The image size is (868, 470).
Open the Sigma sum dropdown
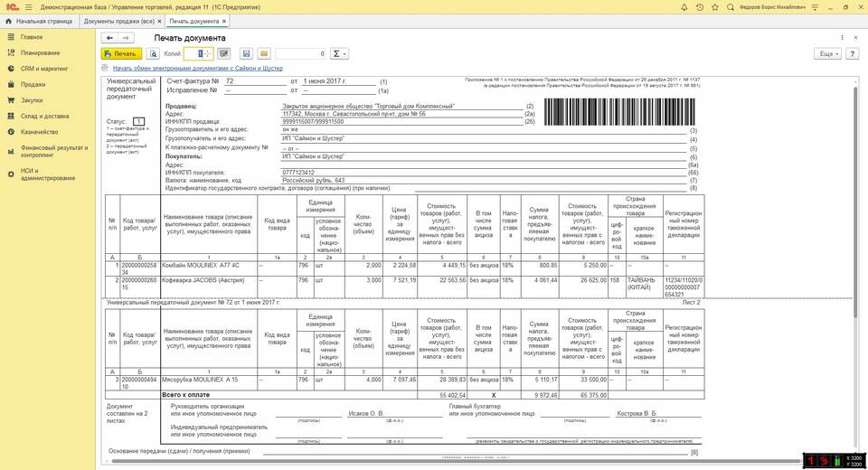[x=339, y=53]
